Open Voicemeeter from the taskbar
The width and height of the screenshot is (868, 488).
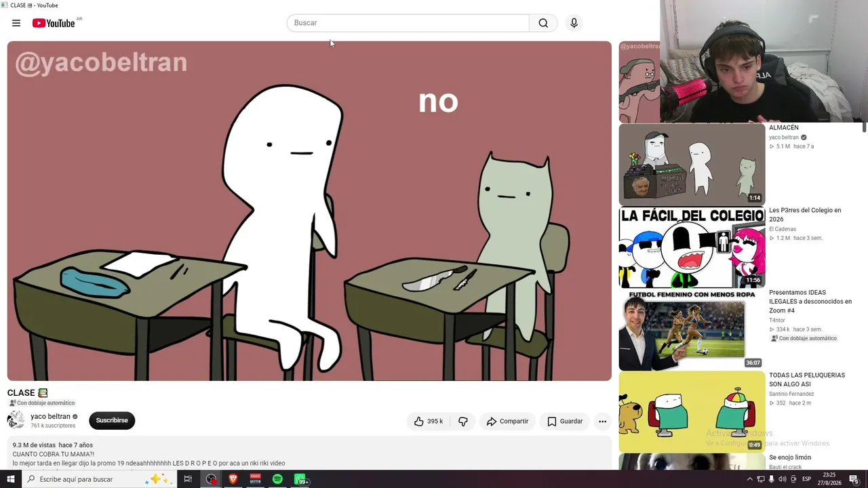tap(256, 479)
